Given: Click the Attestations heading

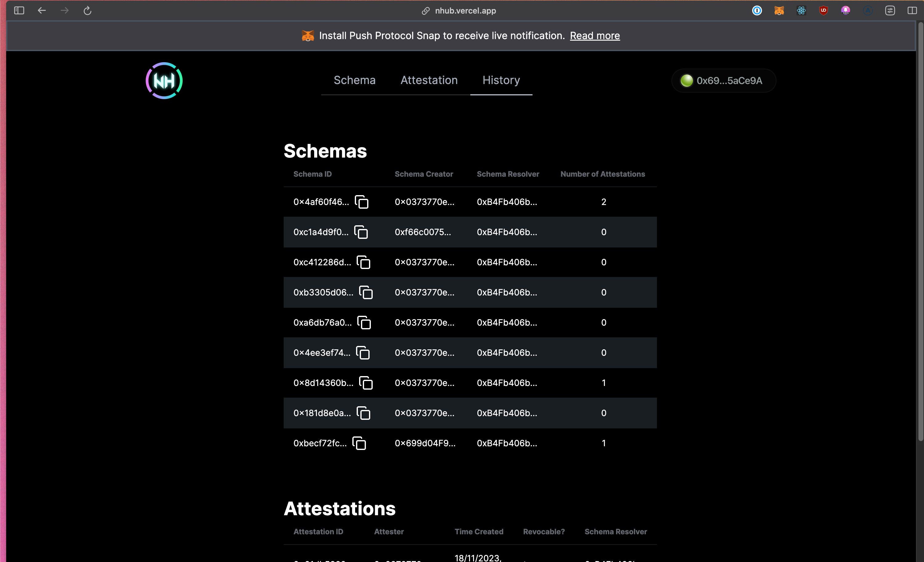Looking at the screenshot, I should coord(339,508).
